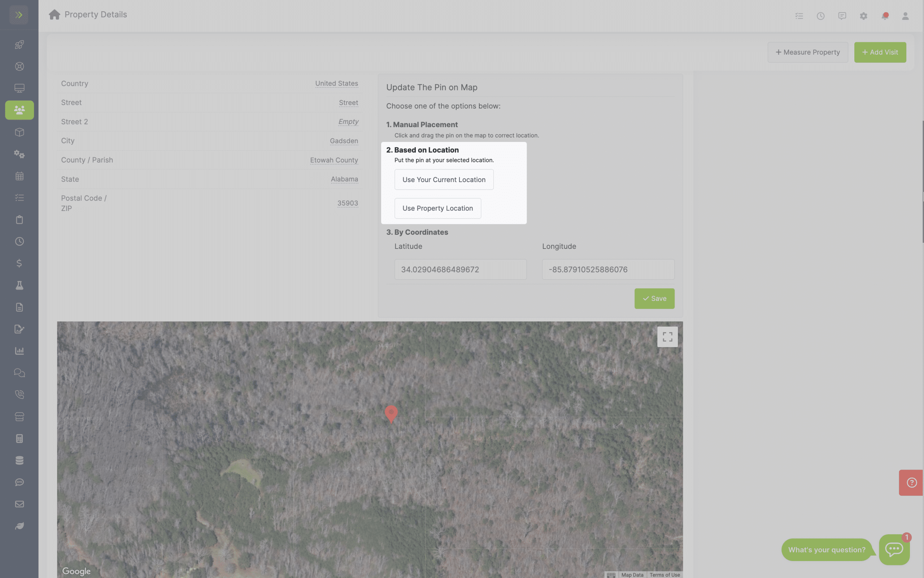Edit the City value Gadsden
Image resolution: width=924 pixels, height=578 pixels.
click(344, 141)
